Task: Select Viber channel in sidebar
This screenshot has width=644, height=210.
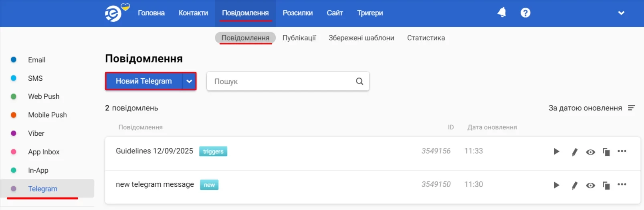Action: [x=36, y=133]
